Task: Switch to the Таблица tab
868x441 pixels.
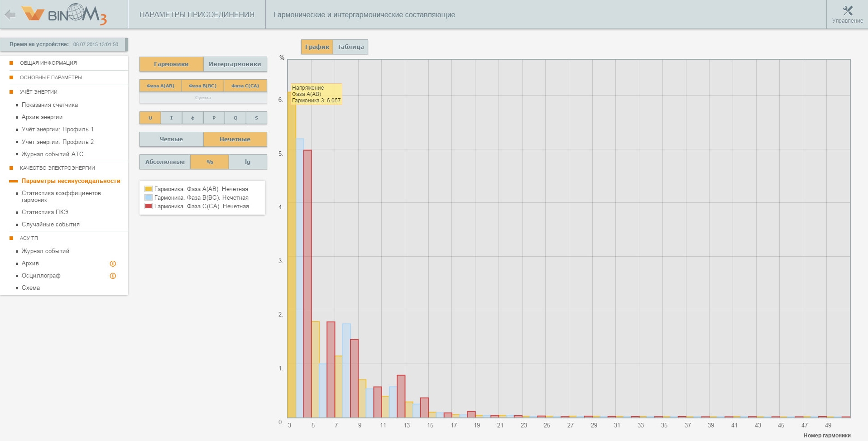Action: 350,47
